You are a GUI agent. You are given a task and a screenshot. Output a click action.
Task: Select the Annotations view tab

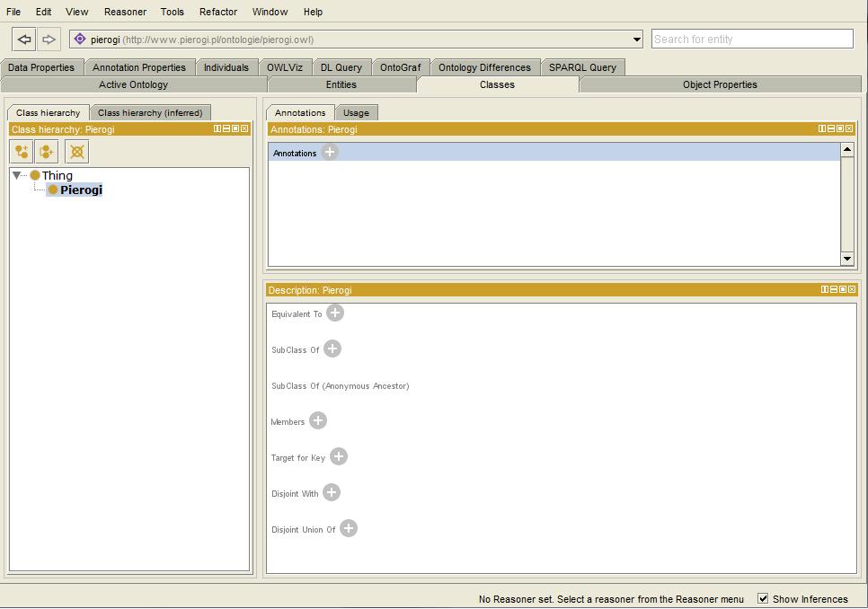coord(300,112)
